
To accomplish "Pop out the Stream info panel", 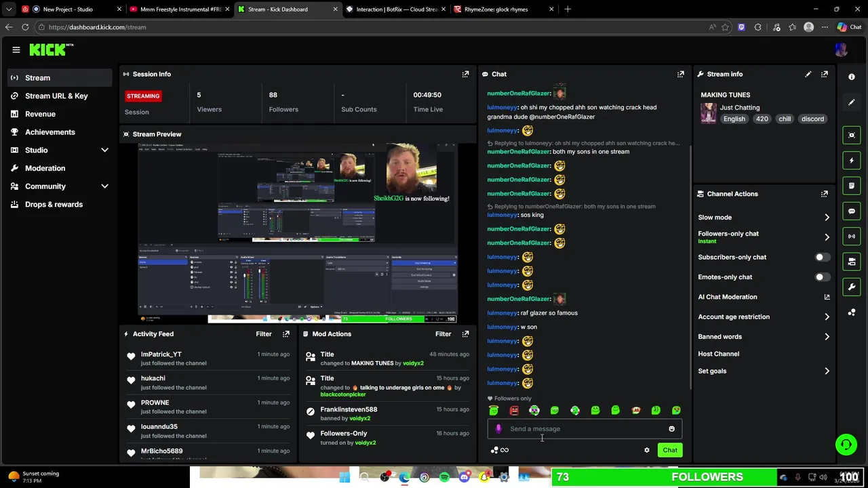I will pyautogui.click(x=824, y=74).
